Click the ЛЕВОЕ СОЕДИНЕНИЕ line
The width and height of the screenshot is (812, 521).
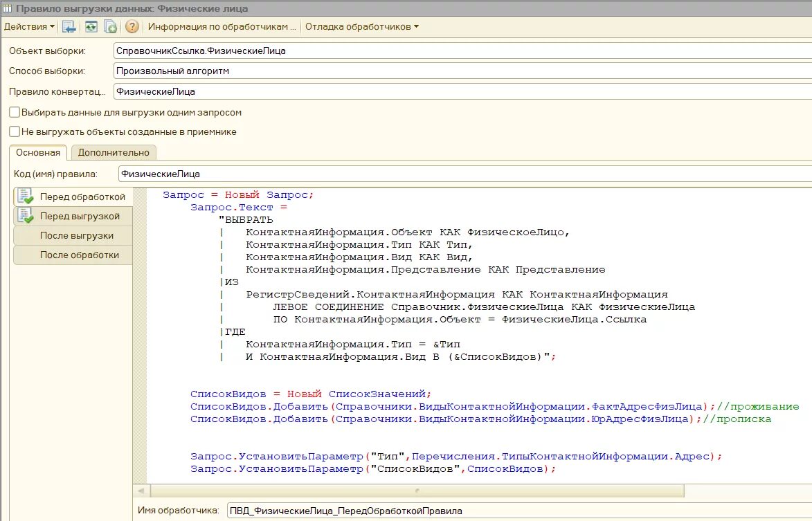pos(484,307)
